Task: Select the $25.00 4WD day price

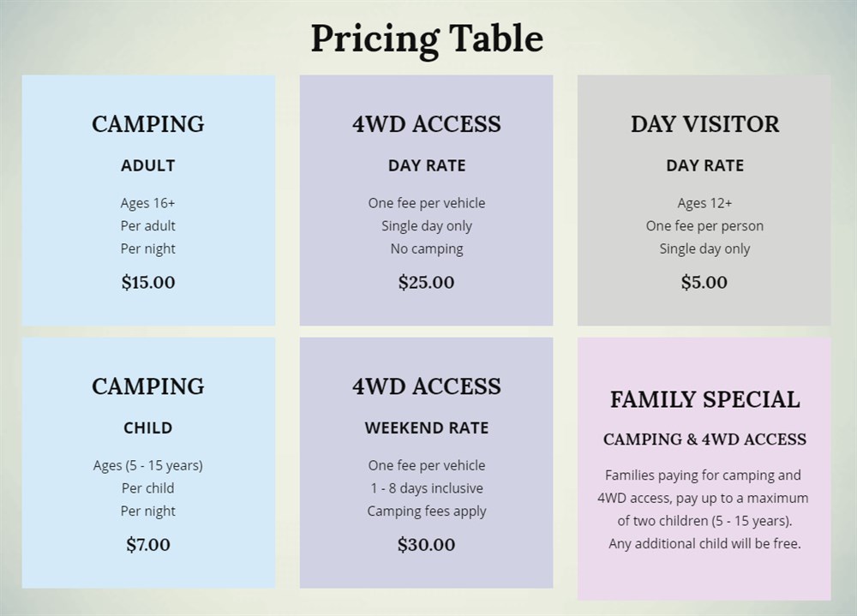Action: [x=426, y=282]
